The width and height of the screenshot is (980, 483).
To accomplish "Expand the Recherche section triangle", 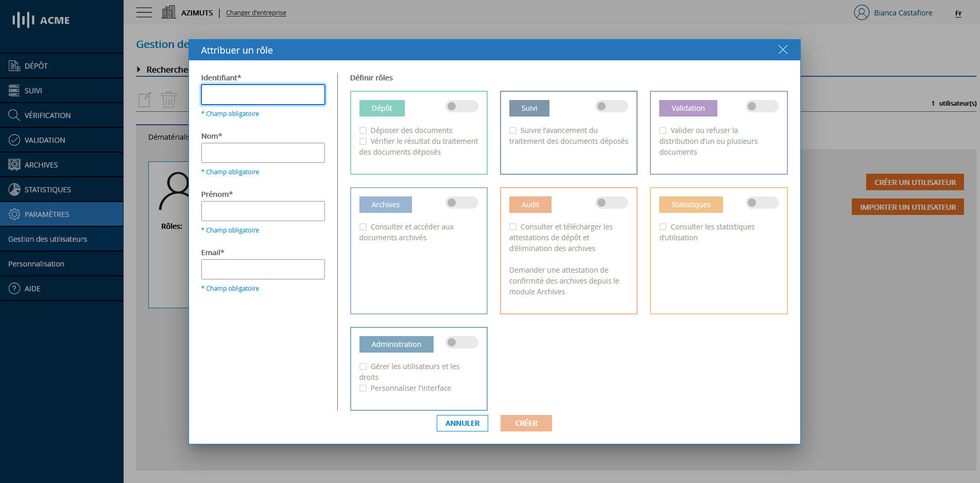I will (x=139, y=69).
